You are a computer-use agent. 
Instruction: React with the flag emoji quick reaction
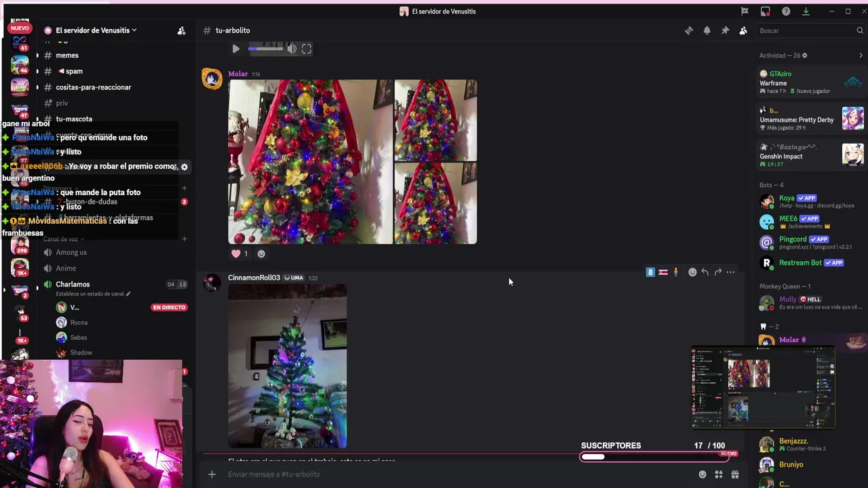tap(663, 272)
